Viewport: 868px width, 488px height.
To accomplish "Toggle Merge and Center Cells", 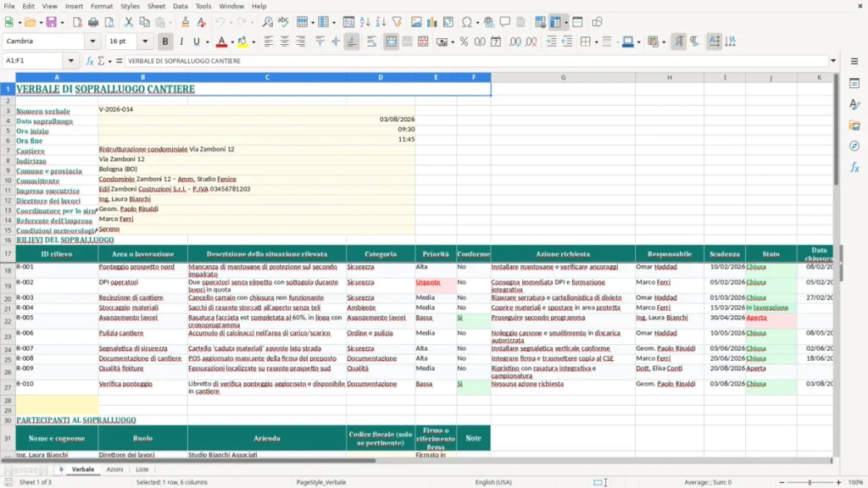I will click(x=391, y=42).
